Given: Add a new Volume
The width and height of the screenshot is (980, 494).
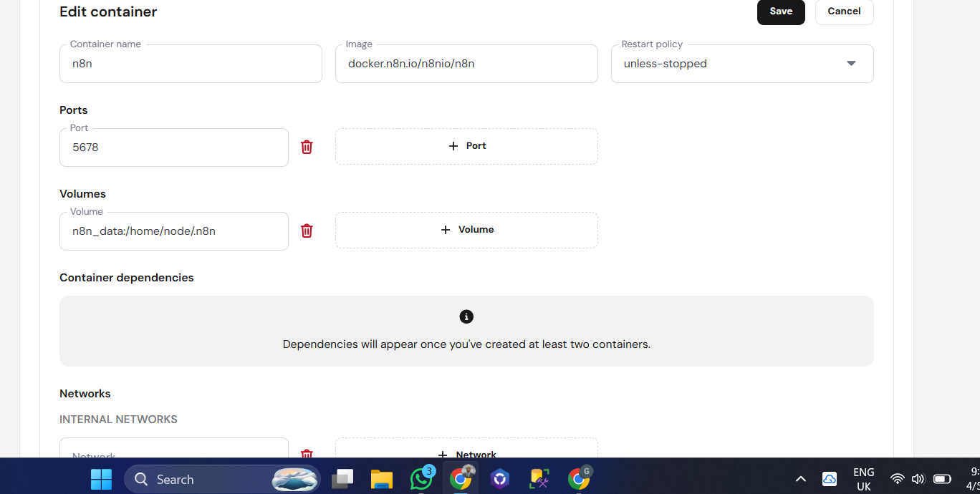Looking at the screenshot, I should point(466,230).
